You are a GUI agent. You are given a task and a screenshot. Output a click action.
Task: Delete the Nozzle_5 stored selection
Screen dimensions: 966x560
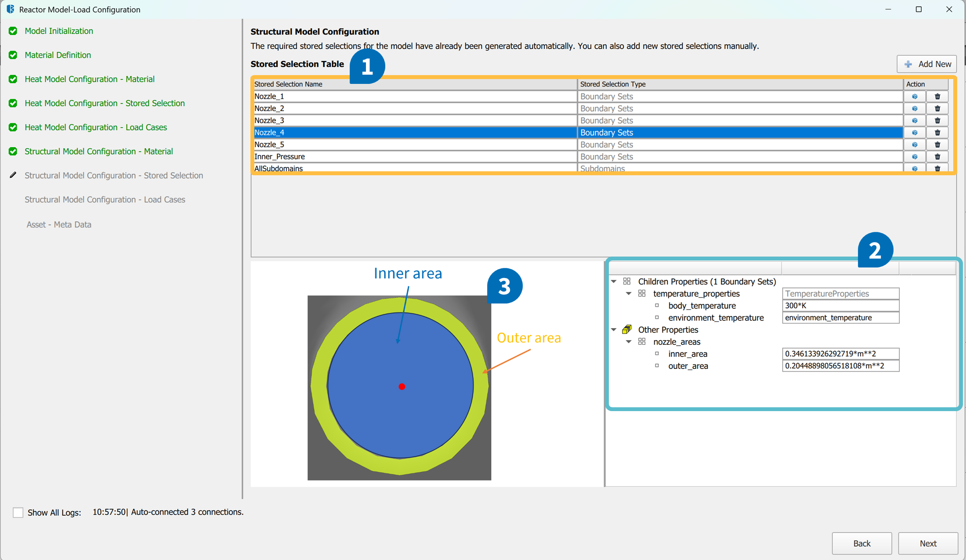point(937,145)
